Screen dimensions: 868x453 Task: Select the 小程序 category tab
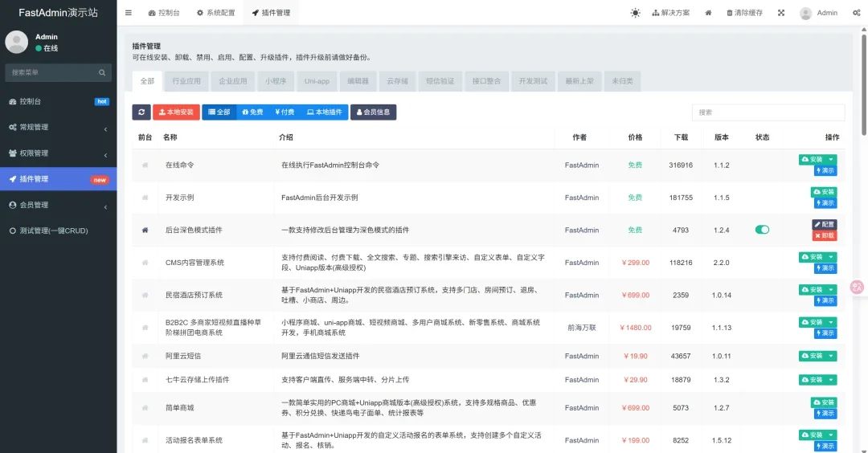275,81
